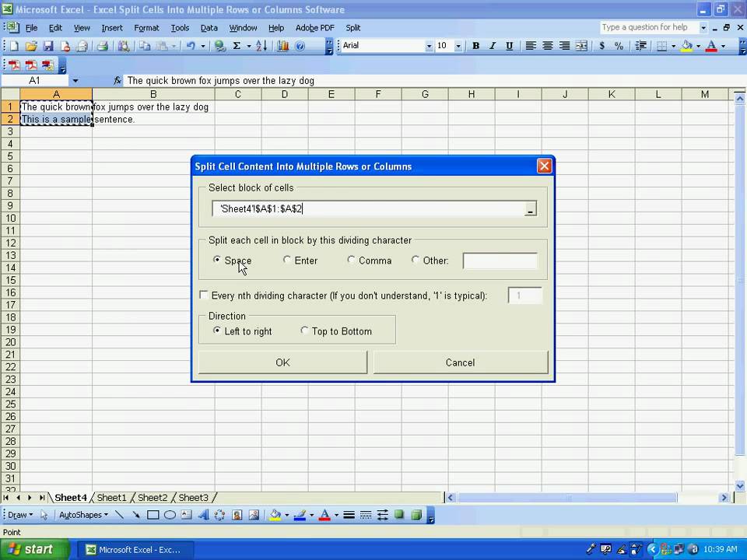Open the Adobe PDF menu
747x560 pixels.
[315, 28]
